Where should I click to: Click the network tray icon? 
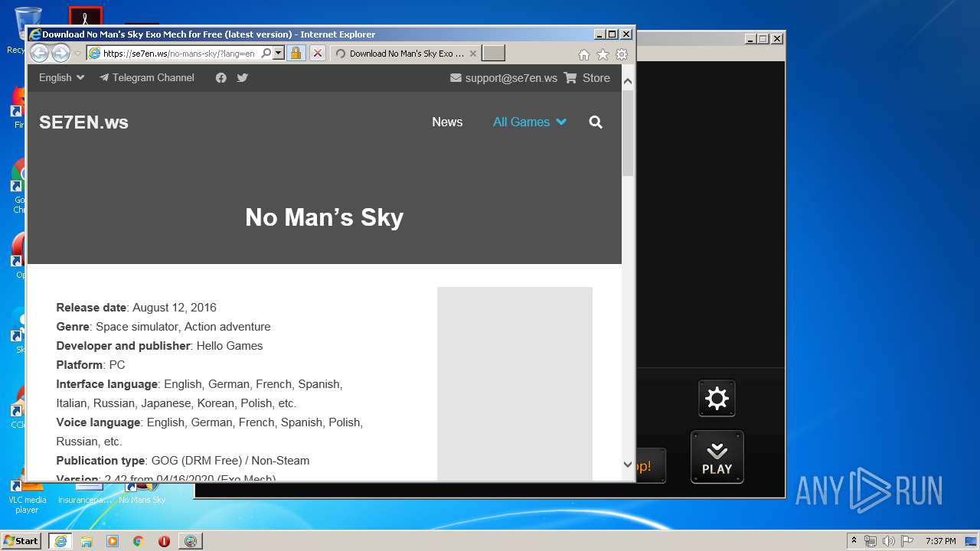tap(871, 541)
